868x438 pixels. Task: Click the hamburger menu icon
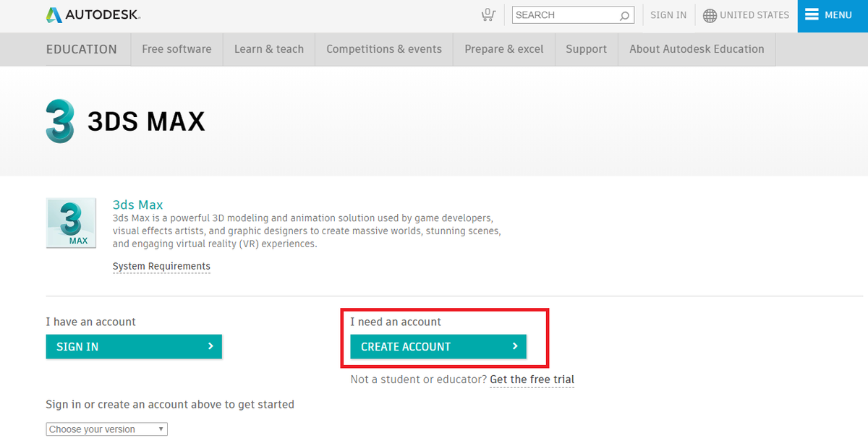tap(812, 14)
